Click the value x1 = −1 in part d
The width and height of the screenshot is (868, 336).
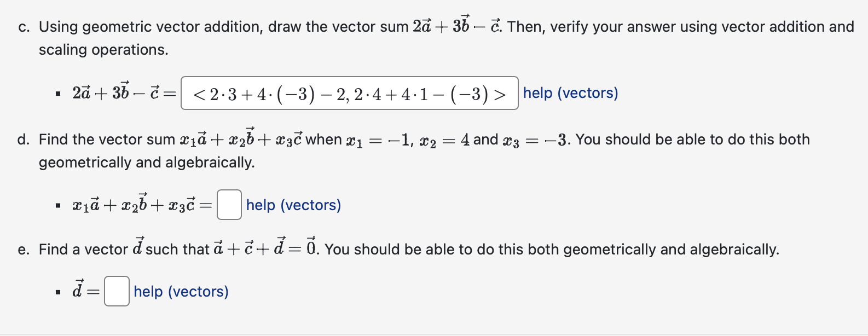378,140
